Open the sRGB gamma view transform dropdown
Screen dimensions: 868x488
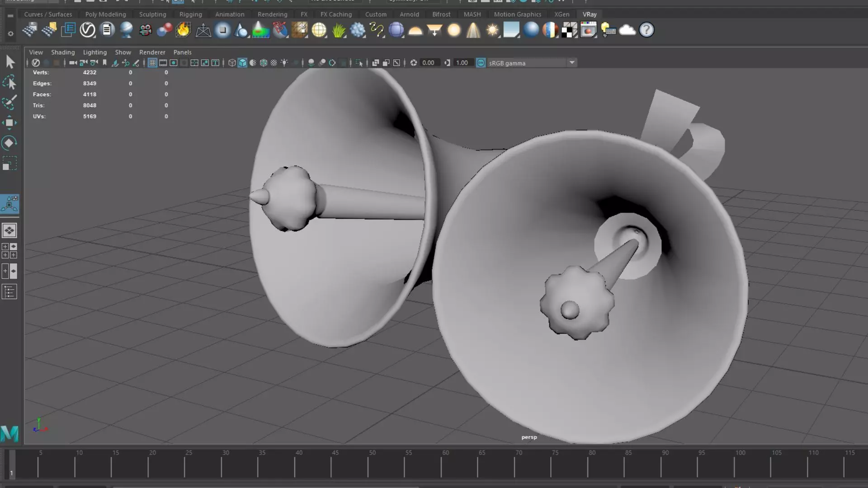pyautogui.click(x=572, y=63)
